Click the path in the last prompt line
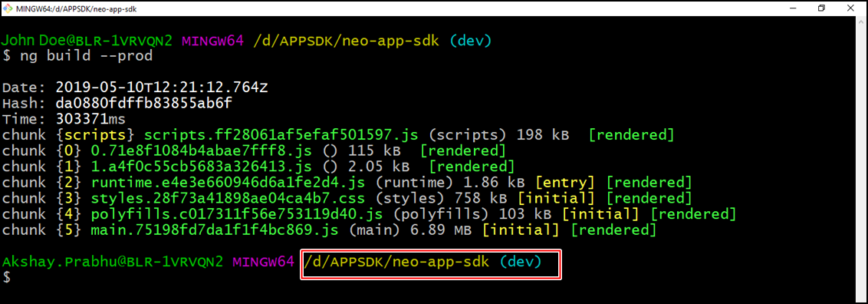The height and width of the screenshot is (304, 868). [396, 261]
